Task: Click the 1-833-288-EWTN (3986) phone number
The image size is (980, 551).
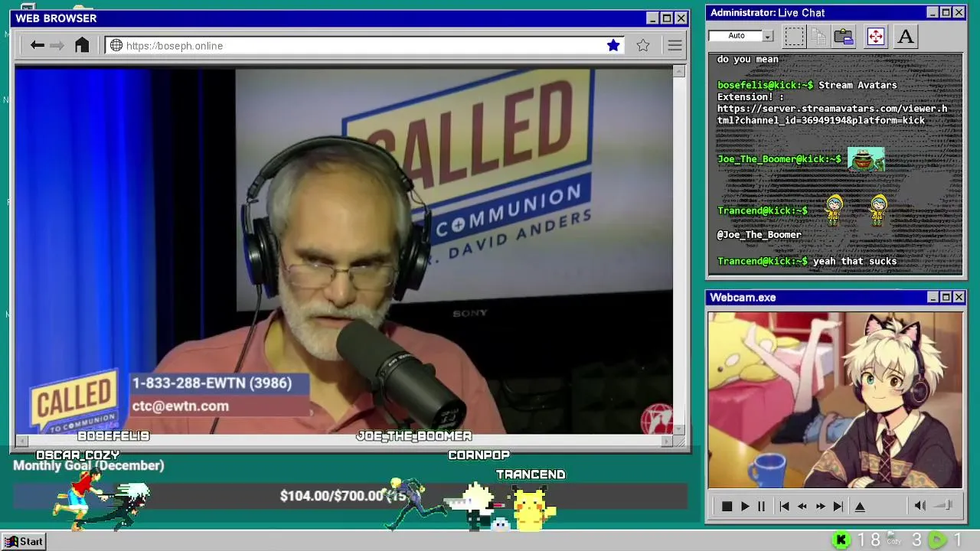Action: pos(212,383)
